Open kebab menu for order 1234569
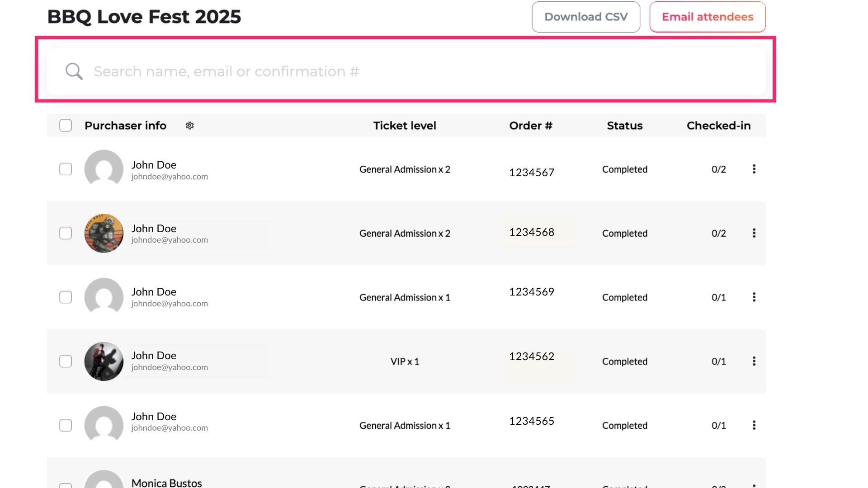 [754, 297]
